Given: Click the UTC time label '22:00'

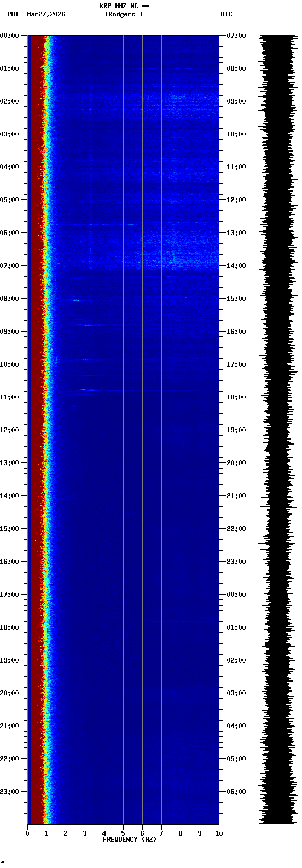Looking at the screenshot, I should tap(236, 529).
